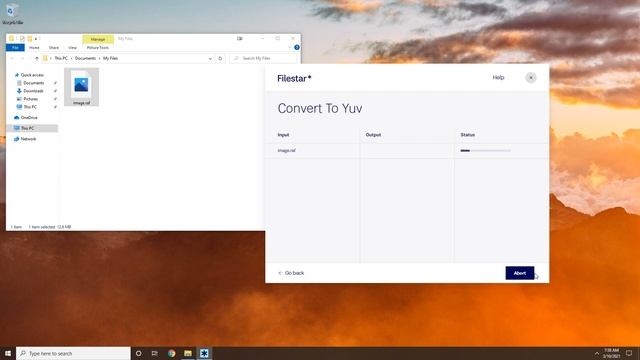Click the conversion progress bar under Status
This screenshot has width=640, height=360.
click(485, 151)
